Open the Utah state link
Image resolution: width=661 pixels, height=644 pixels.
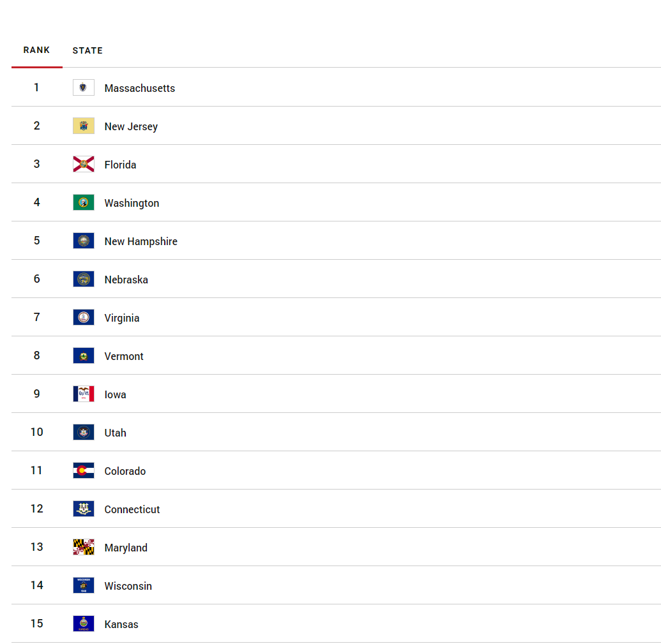point(115,433)
